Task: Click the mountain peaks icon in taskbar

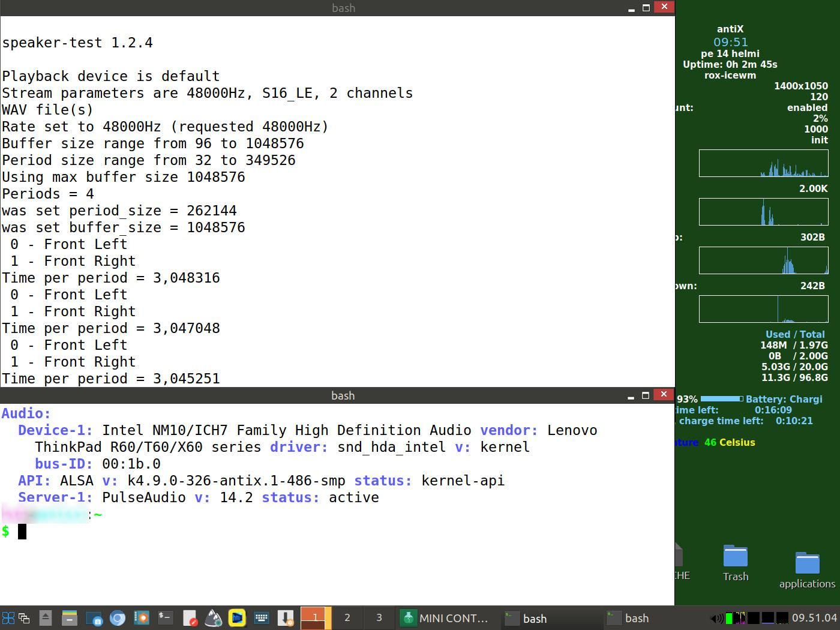Action: click(x=214, y=618)
